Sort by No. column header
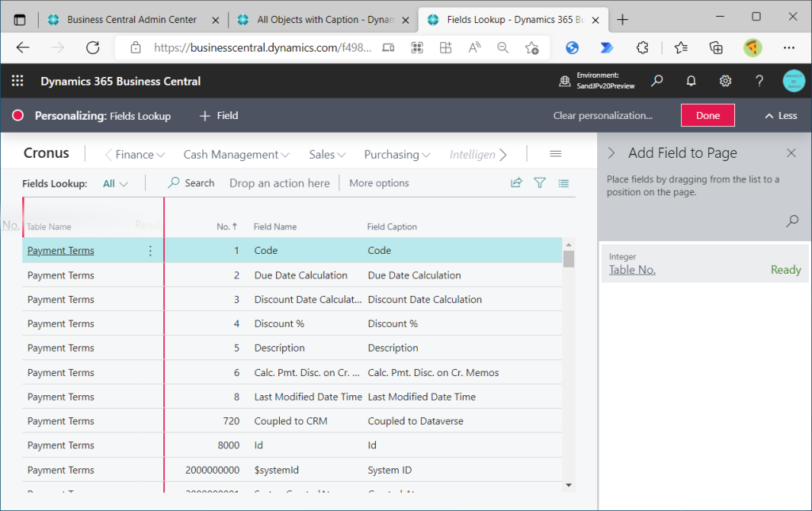Viewport: 812px width, 511px height. (227, 226)
